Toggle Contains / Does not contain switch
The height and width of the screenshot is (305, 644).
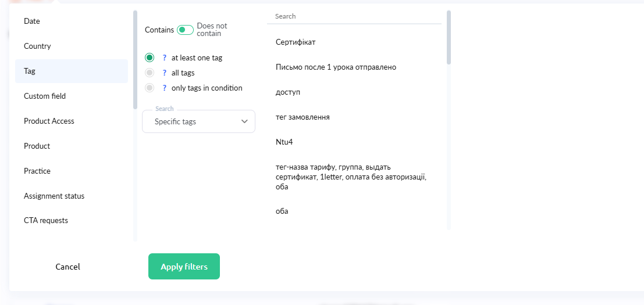click(x=185, y=30)
